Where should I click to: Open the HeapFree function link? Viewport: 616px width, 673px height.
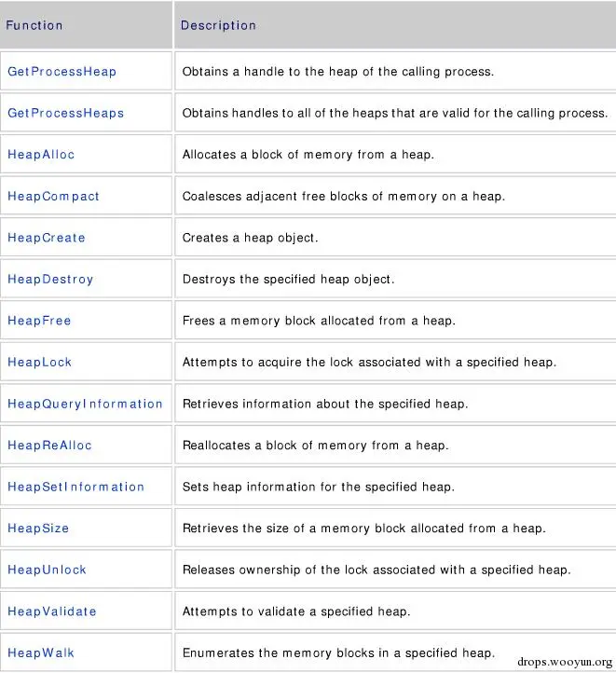coord(39,321)
